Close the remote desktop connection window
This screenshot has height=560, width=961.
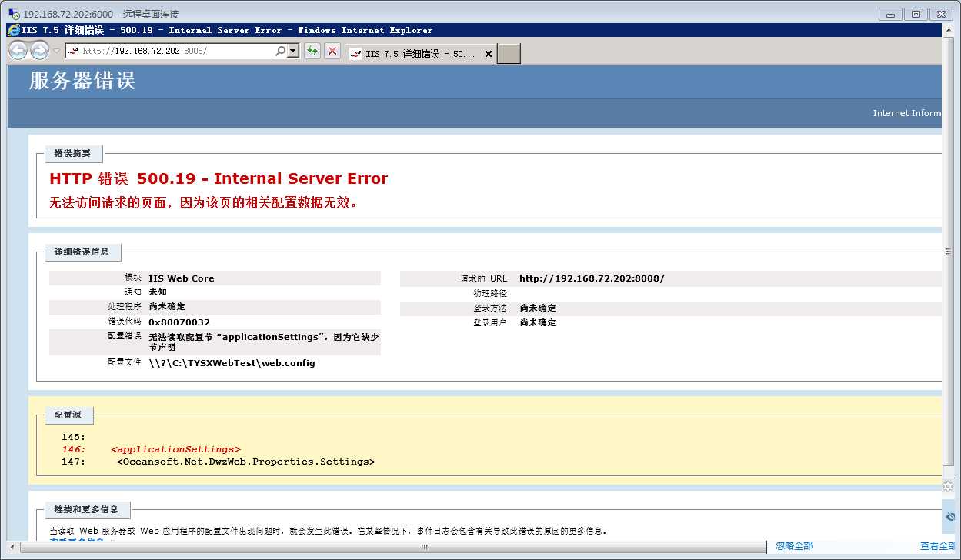(941, 13)
